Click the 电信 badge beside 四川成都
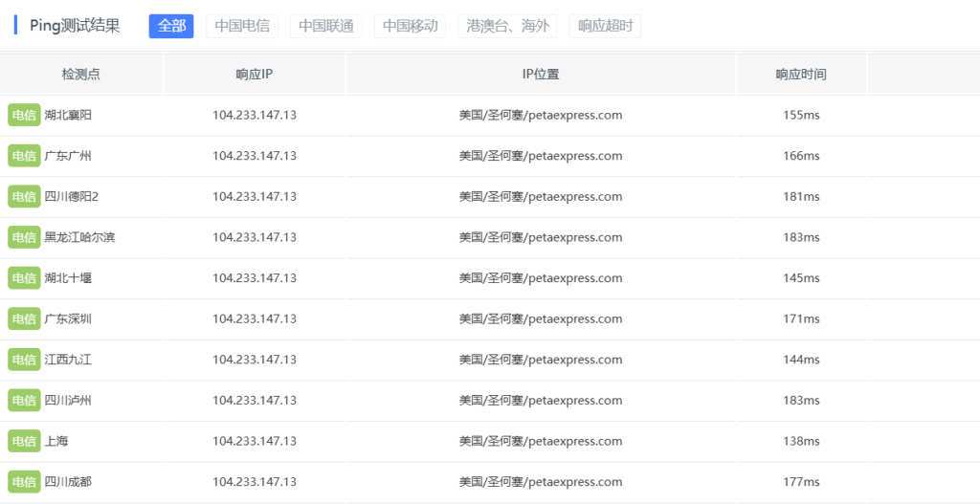The height and width of the screenshot is (504, 980). [x=24, y=482]
